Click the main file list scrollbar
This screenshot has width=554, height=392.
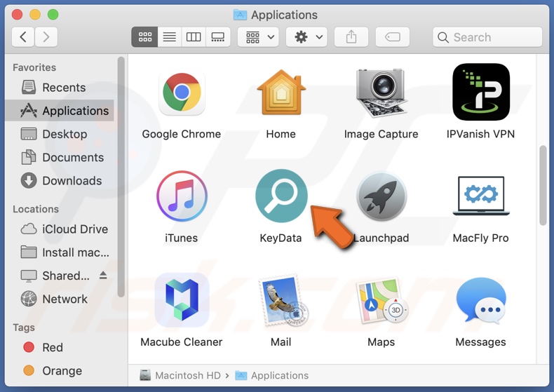tap(543, 185)
